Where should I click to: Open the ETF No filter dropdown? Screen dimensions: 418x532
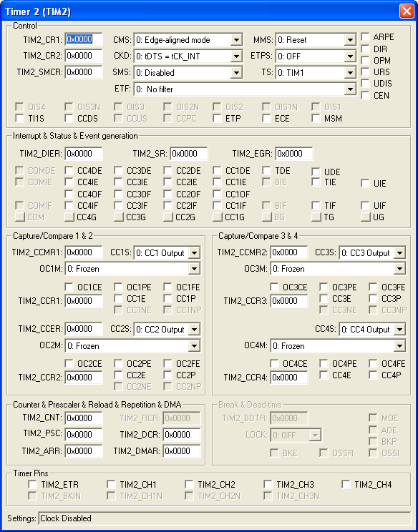point(245,89)
